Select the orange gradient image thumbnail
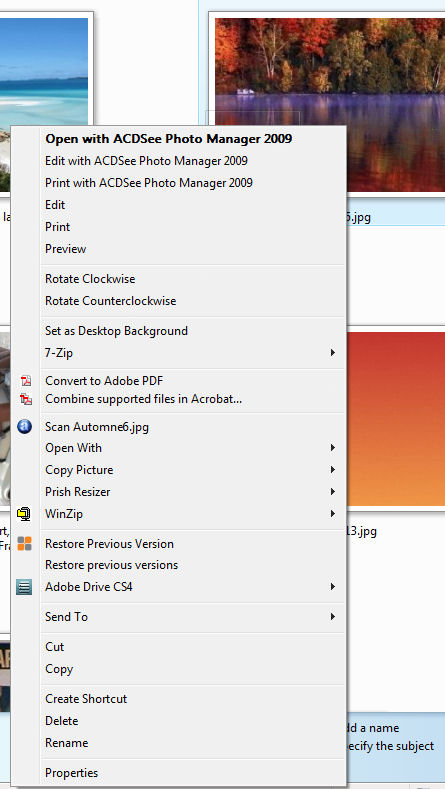 396,419
